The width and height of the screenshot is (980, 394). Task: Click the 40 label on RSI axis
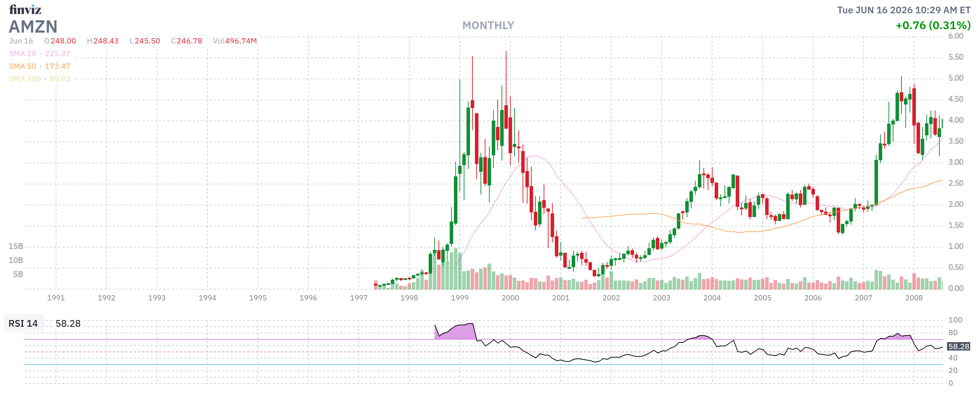pos(953,358)
